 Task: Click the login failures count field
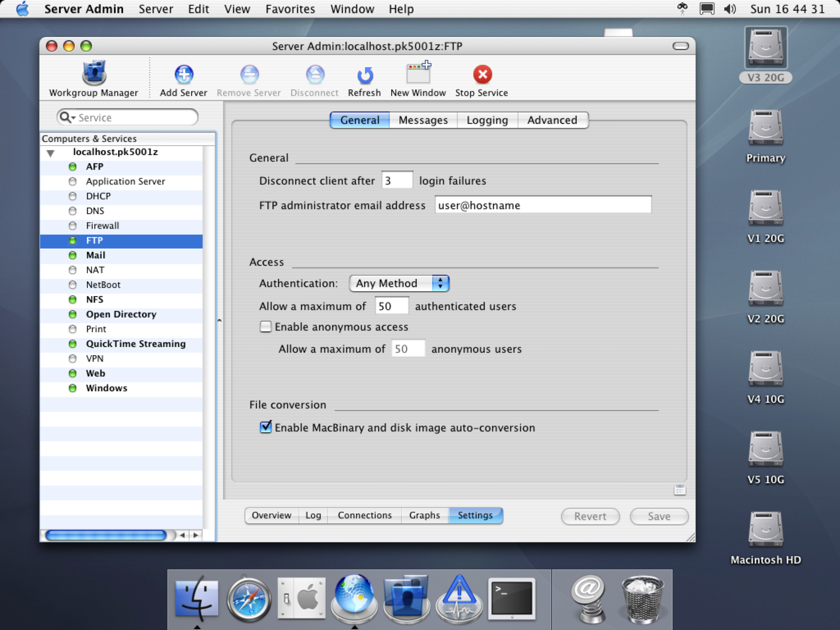397,180
